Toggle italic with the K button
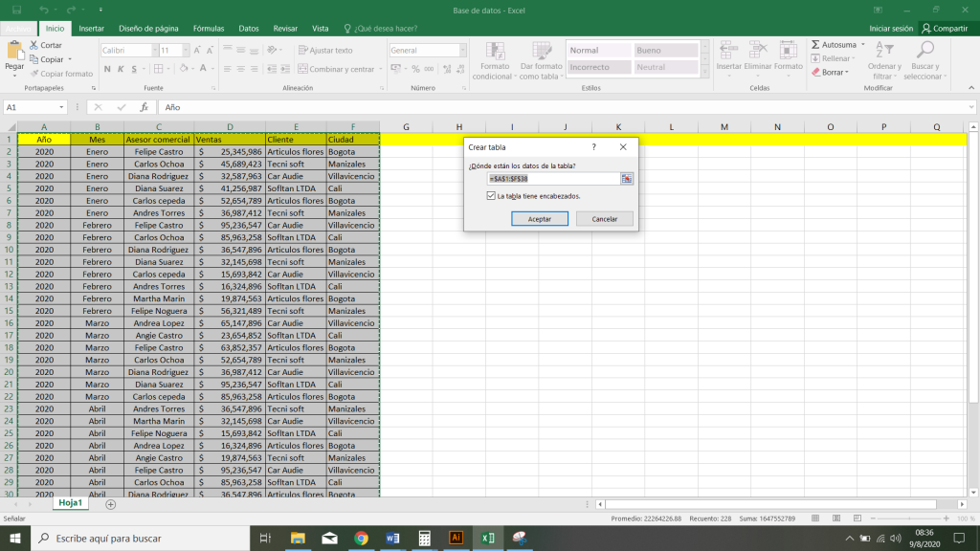This screenshot has width=980, height=551. tap(121, 69)
